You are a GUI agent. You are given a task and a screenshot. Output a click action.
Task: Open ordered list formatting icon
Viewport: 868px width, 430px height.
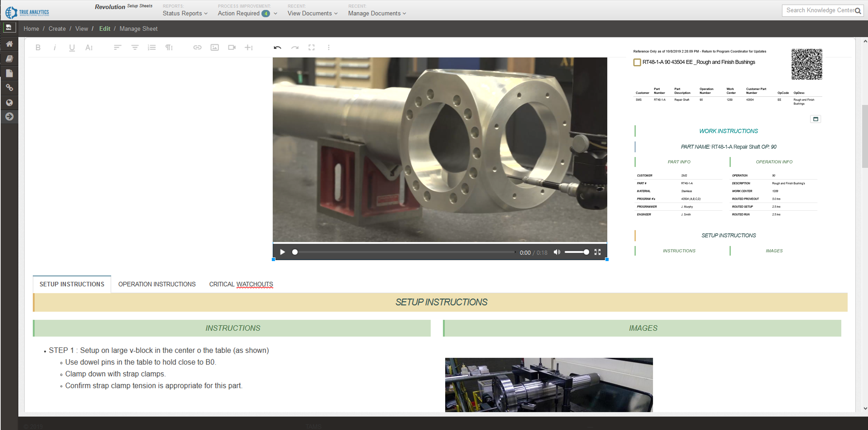pyautogui.click(x=152, y=47)
